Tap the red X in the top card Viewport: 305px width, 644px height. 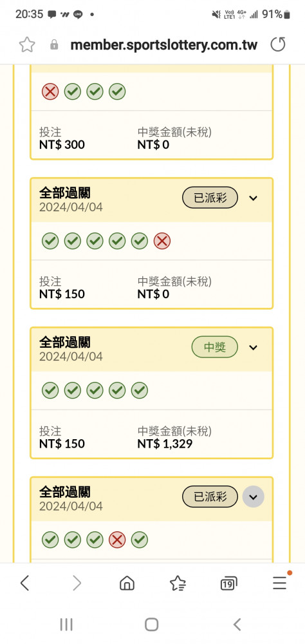[x=50, y=91]
